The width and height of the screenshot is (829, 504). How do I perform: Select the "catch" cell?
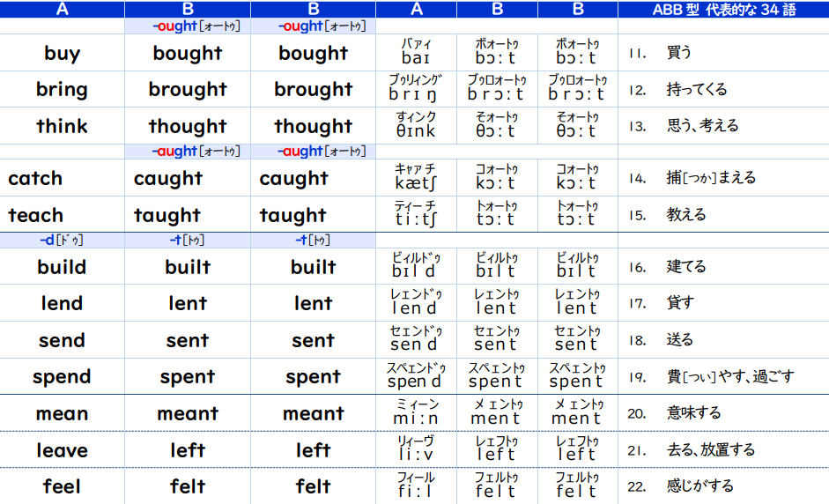point(36,179)
